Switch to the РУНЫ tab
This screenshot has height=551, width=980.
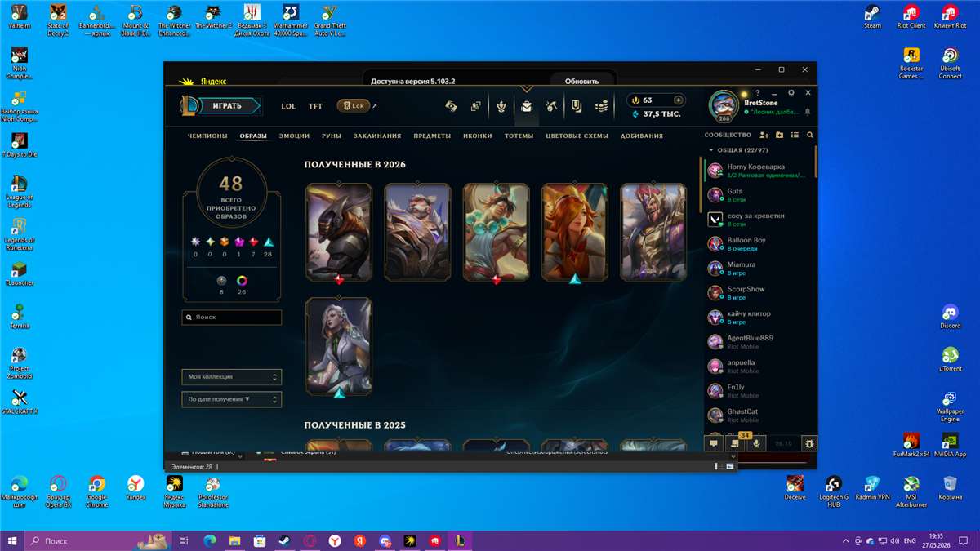332,136
